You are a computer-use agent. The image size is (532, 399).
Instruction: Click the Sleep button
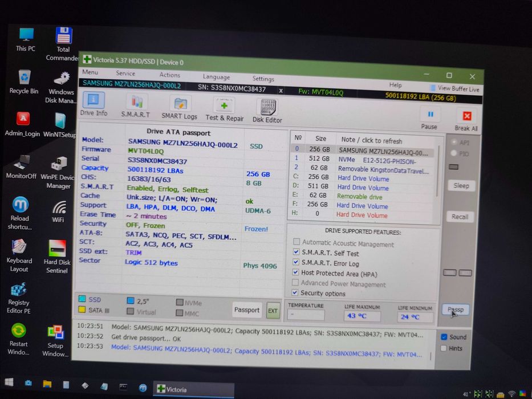[x=461, y=186]
